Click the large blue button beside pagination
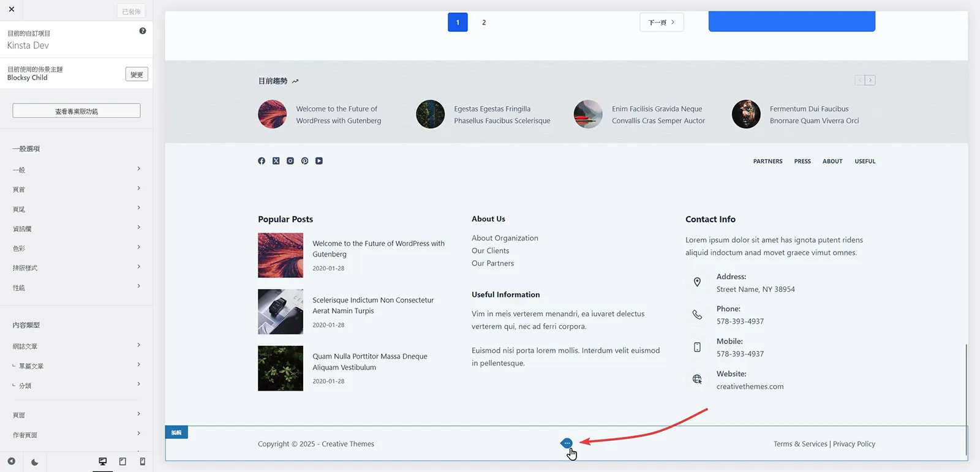This screenshot has width=980, height=472. click(x=791, y=21)
